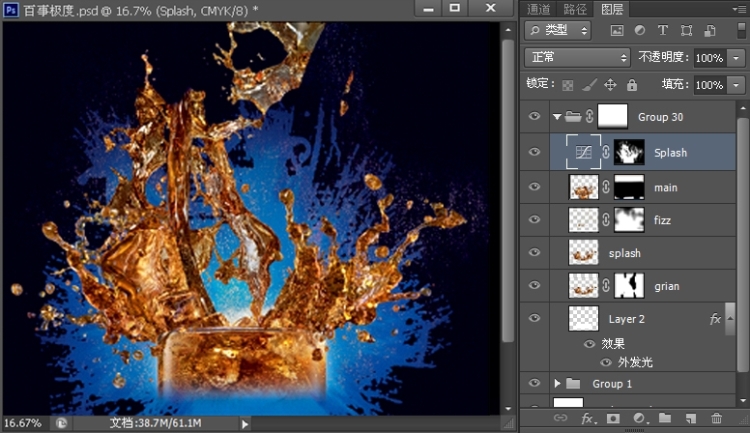This screenshot has height=433, width=750.
Task: Select the lowercase splash layer
Action: click(625, 253)
